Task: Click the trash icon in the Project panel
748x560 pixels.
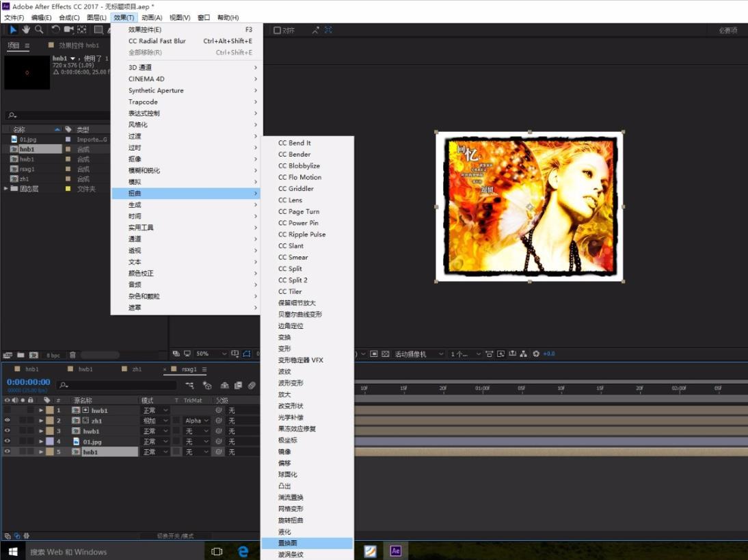Action: point(72,355)
